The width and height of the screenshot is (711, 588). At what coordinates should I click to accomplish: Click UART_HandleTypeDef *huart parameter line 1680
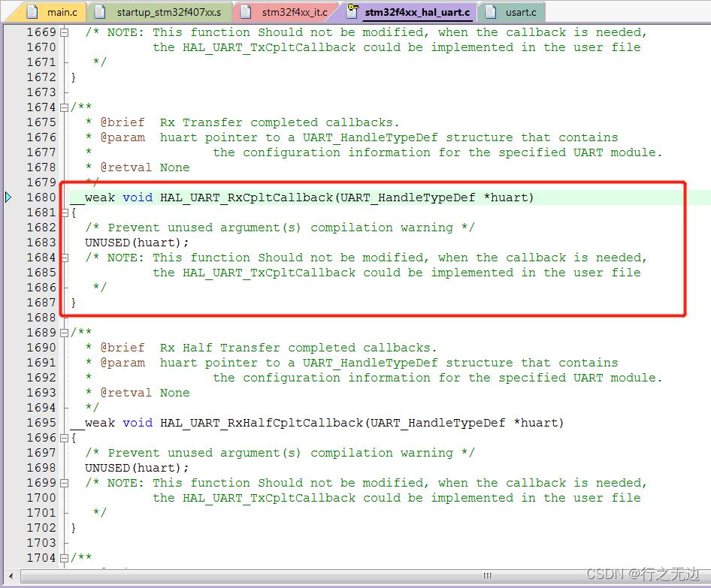tap(434, 198)
